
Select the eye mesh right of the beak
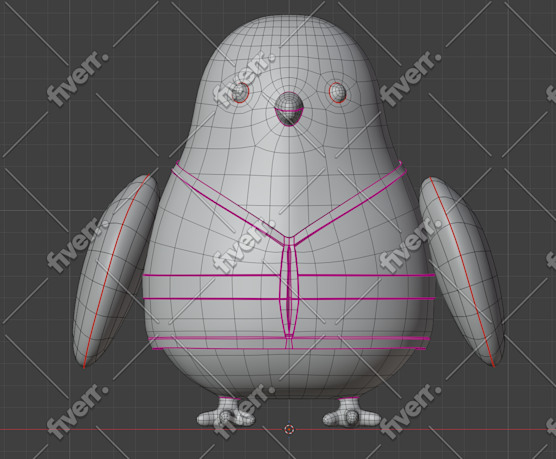[x=337, y=92]
